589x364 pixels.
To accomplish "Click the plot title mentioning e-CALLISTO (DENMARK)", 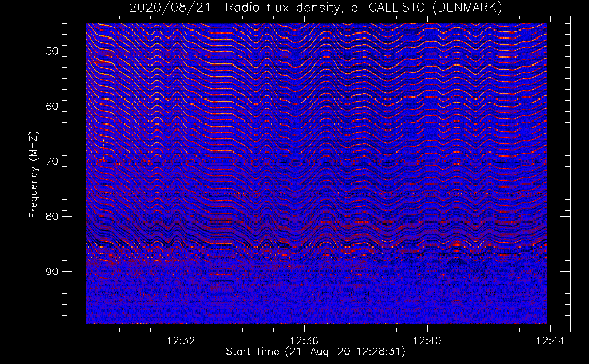I will (316, 7).
